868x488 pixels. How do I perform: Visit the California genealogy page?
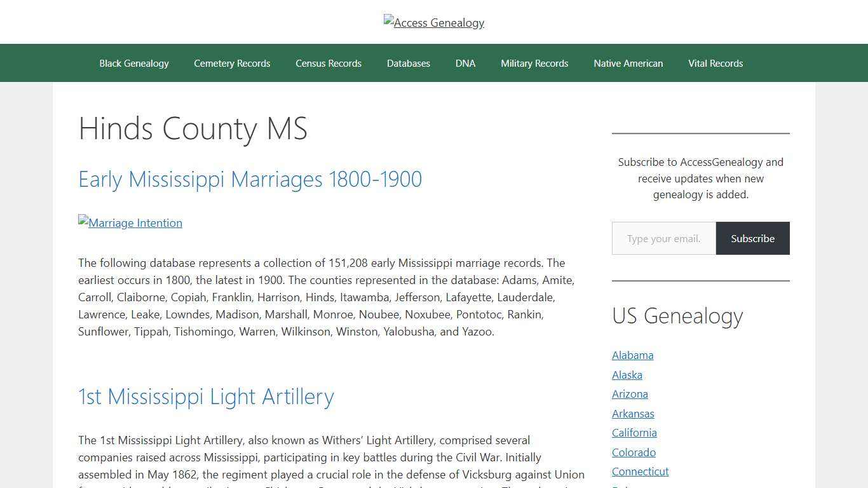tap(634, 433)
